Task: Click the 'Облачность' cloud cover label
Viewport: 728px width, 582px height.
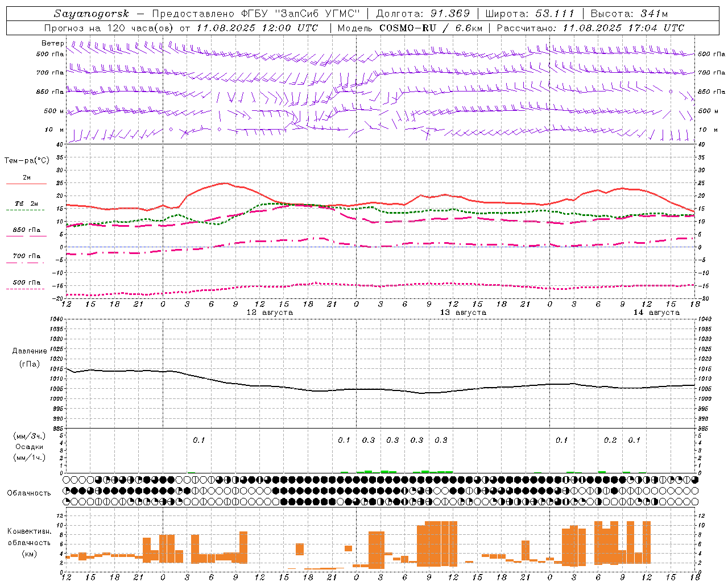Action: point(29,493)
